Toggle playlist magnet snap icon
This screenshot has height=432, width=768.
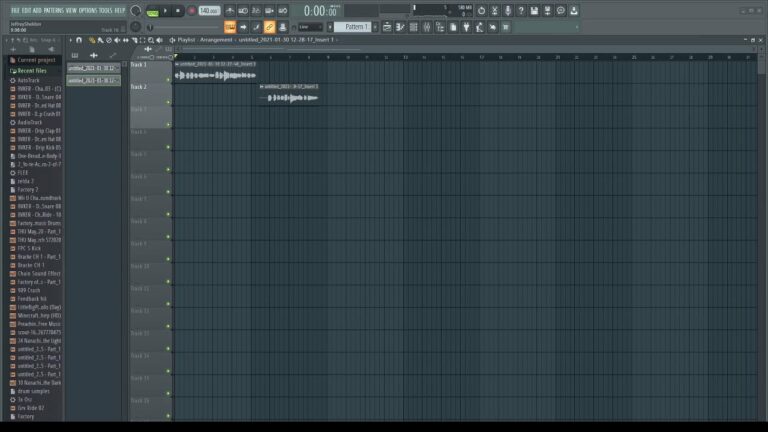[79, 40]
